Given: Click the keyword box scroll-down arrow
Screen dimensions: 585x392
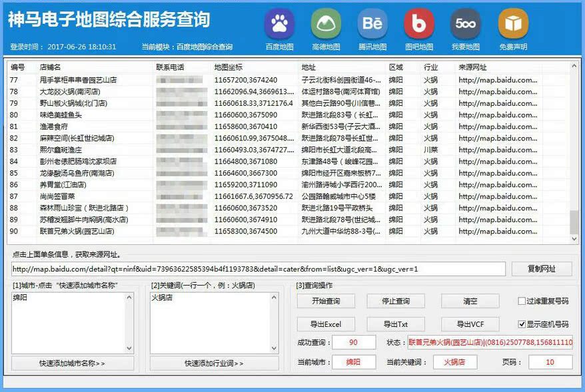Looking at the screenshot, I should click(275, 348).
